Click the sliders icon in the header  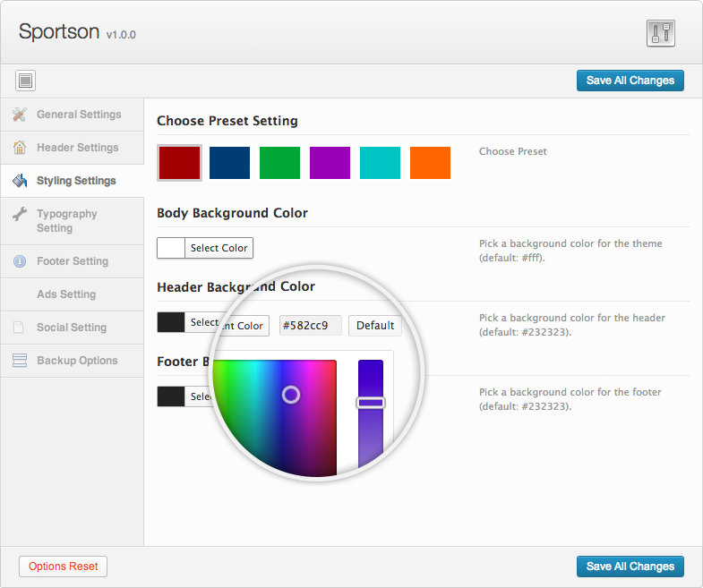point(660,33)
